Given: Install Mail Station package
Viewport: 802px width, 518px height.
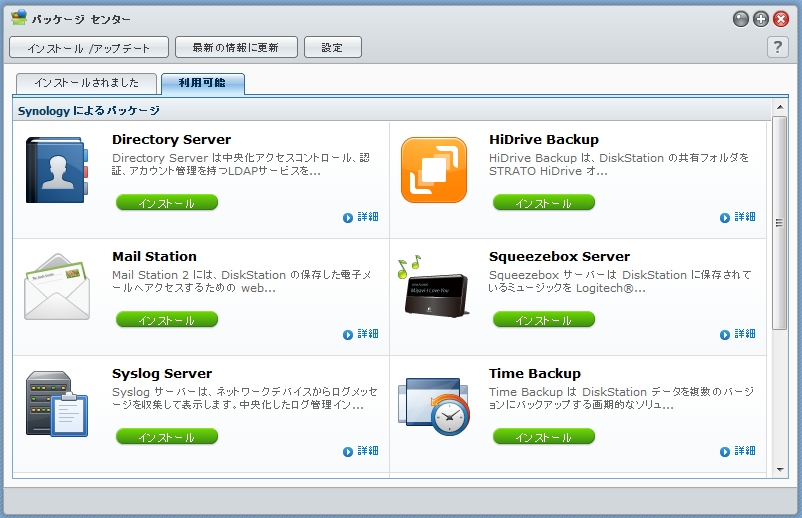Looking at the screenshot, I should click(167, 320).
